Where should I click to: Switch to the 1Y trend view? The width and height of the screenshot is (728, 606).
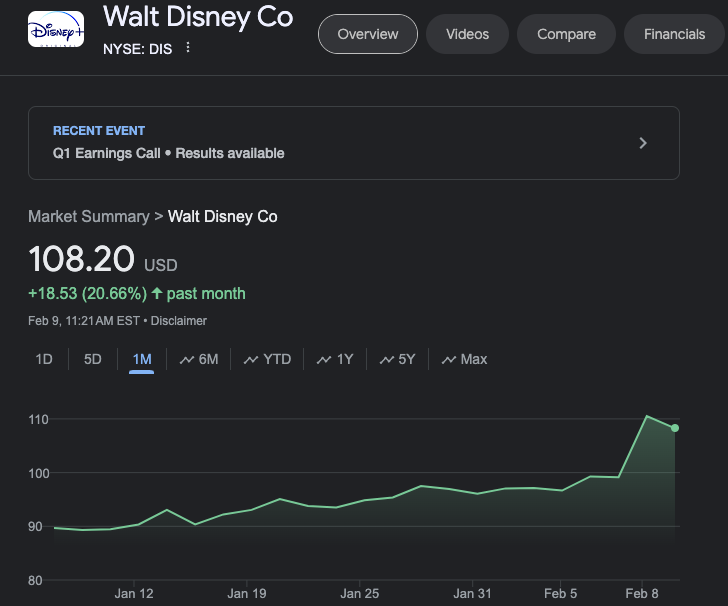click(x=335, y=359)
